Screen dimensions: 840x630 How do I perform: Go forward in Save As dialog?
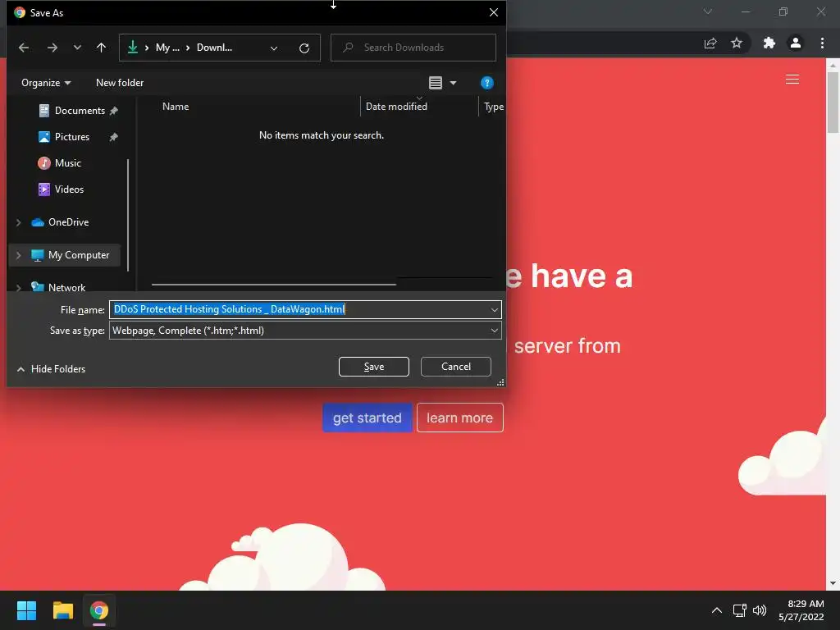[52, 48]
